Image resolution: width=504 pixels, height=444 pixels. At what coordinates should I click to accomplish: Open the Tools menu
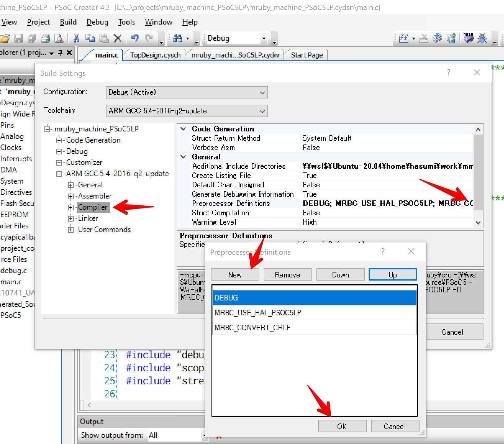click(126, 22)
